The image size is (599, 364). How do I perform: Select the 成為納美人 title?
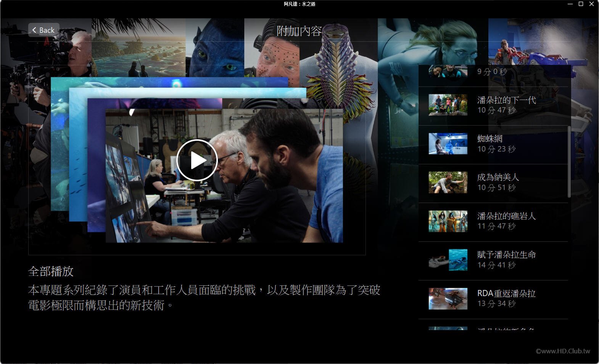coord(498,177)
